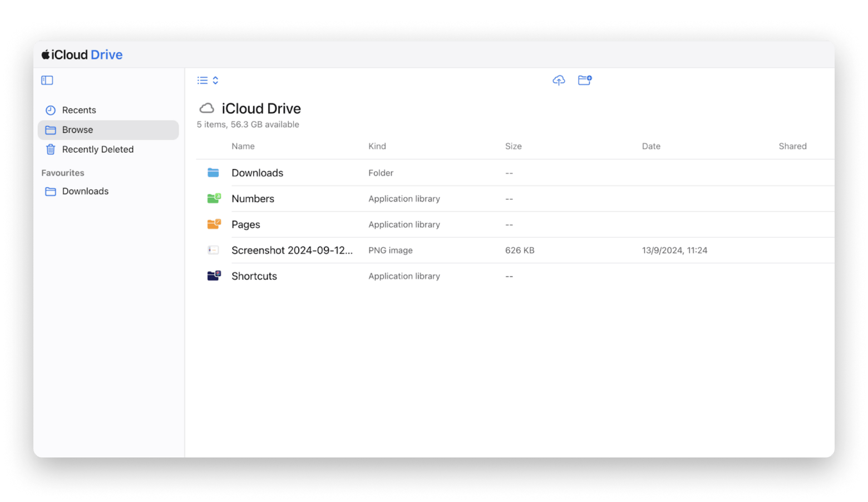868x502 pixels.
Task: Click the Screenshot PNG thumbnail
Action: pos(213,250)
